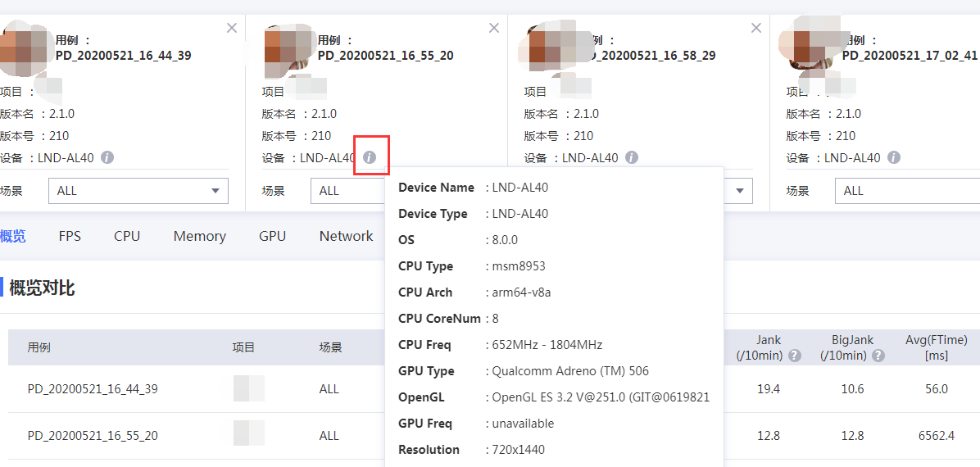Click highlighted device info icon on PD_20200521_16_55_20 card

[370, 157]
